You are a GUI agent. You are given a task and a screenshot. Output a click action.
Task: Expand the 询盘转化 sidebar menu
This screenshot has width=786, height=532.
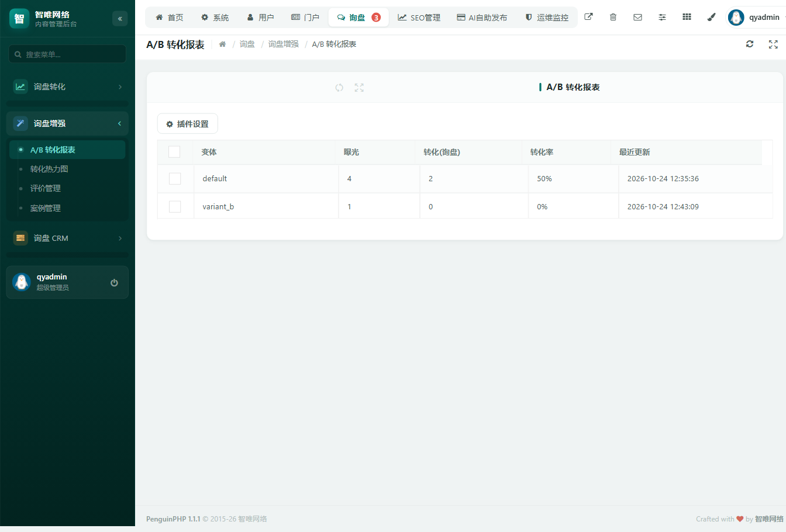[67, 87]
